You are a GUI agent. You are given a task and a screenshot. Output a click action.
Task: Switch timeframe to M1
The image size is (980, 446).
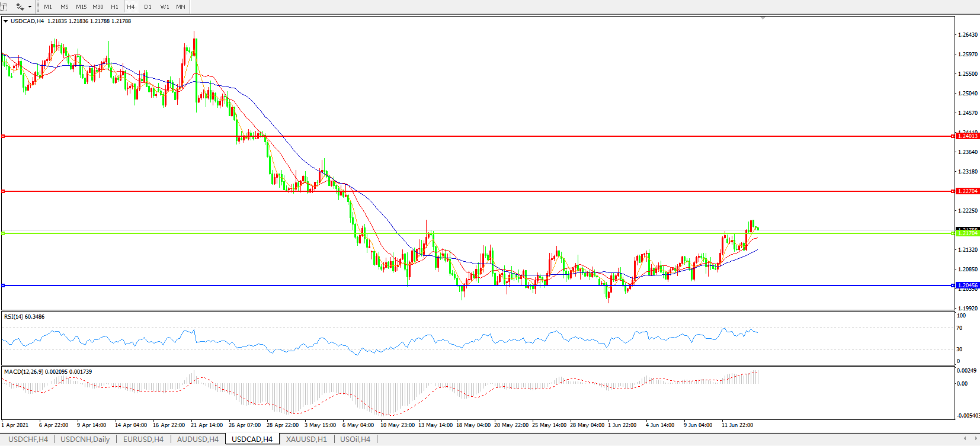tap(48, 7)
